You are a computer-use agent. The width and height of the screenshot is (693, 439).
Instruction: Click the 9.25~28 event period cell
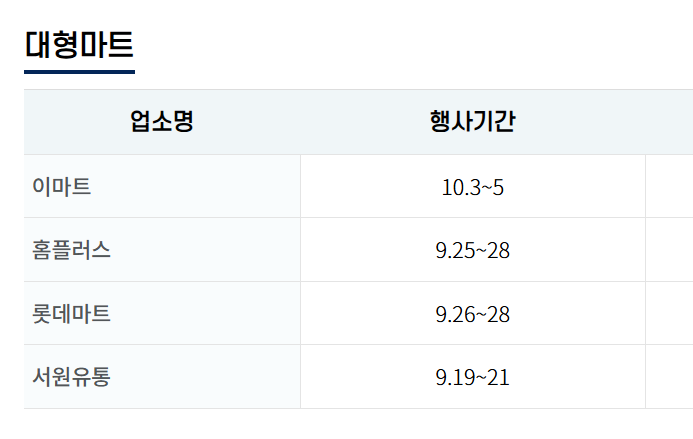[x=472, y=250]
